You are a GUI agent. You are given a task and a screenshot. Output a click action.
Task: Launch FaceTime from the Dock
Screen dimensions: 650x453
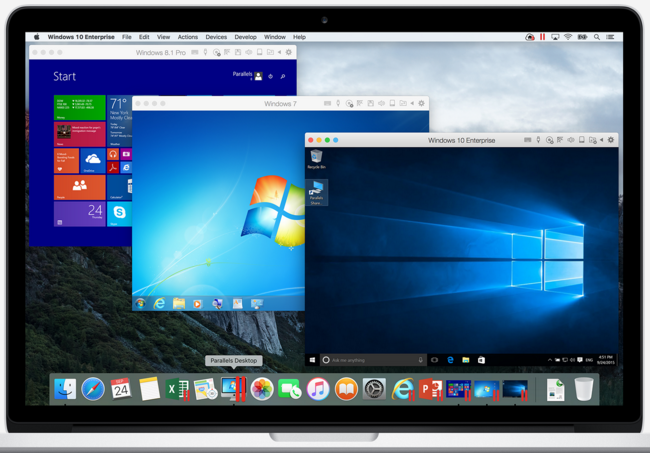pos(290,389)
